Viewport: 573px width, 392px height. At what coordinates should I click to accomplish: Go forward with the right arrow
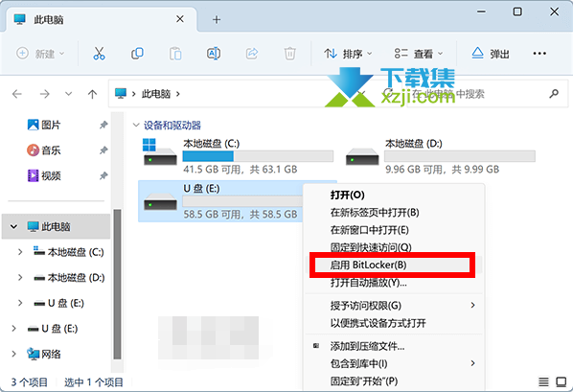point(45,94)
